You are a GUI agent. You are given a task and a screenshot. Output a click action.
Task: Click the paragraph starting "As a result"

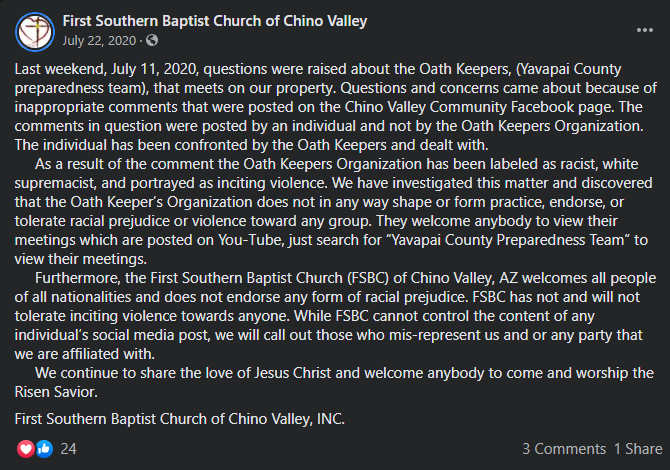coord(335,212)
